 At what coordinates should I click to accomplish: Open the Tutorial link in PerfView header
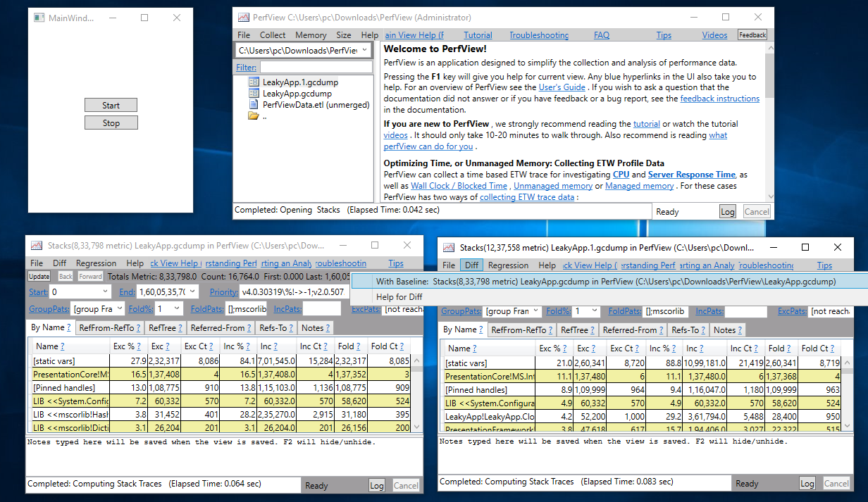478,35
